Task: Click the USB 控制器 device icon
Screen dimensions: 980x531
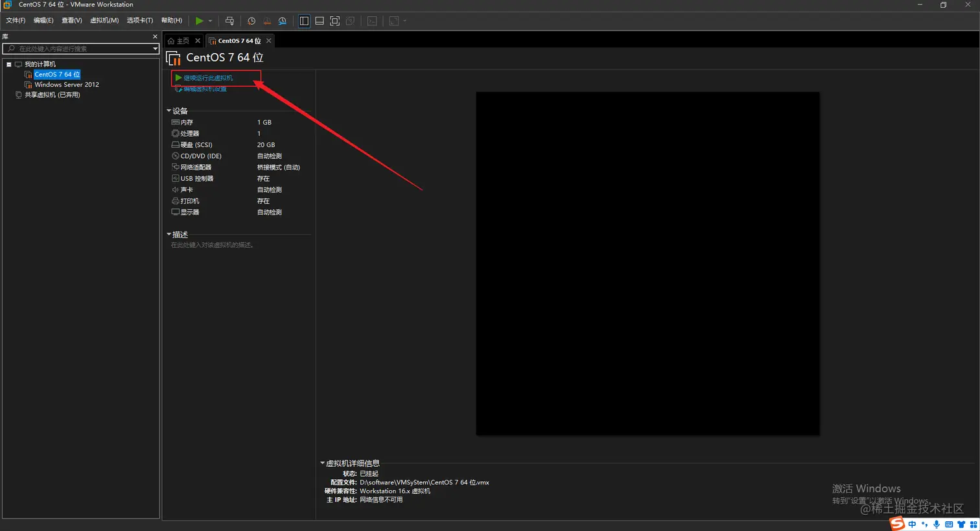Action: click(x=175, y=178)
